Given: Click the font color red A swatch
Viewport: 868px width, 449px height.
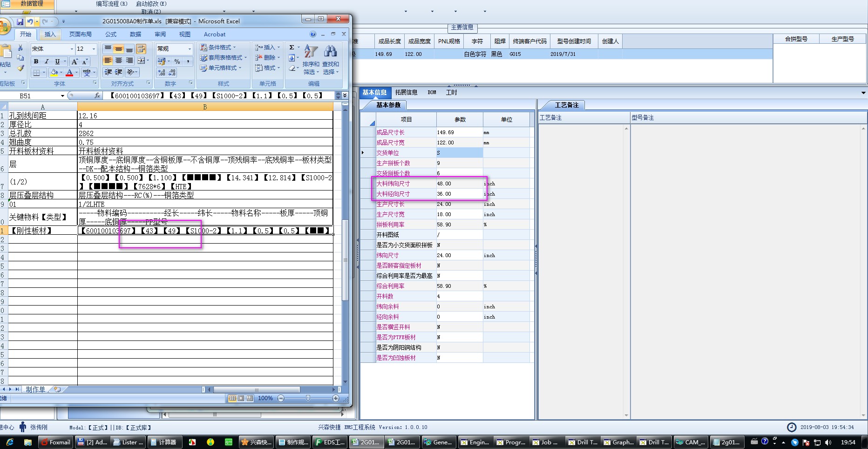Looking at the screenshot, I should click(69, 73).
